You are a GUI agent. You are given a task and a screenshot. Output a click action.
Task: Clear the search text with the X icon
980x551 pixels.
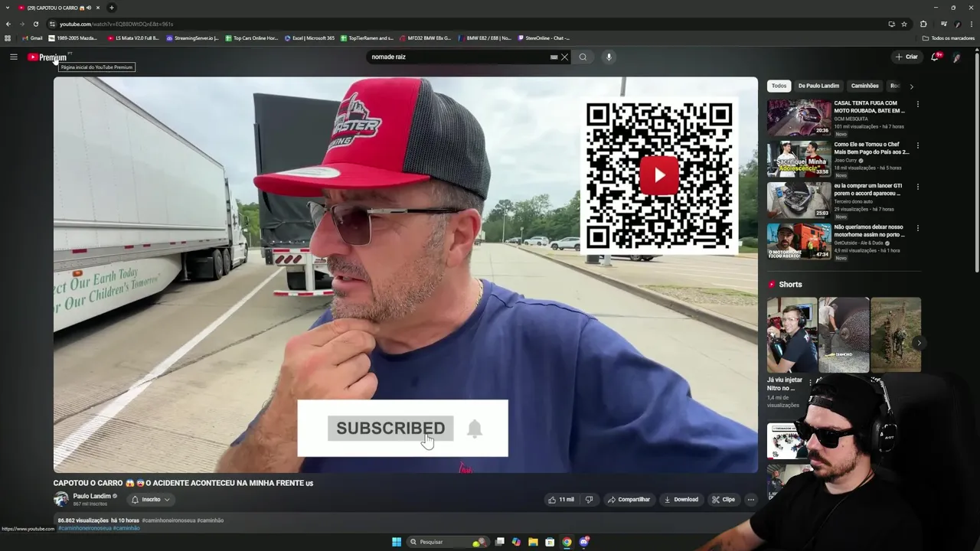(564, 57)
